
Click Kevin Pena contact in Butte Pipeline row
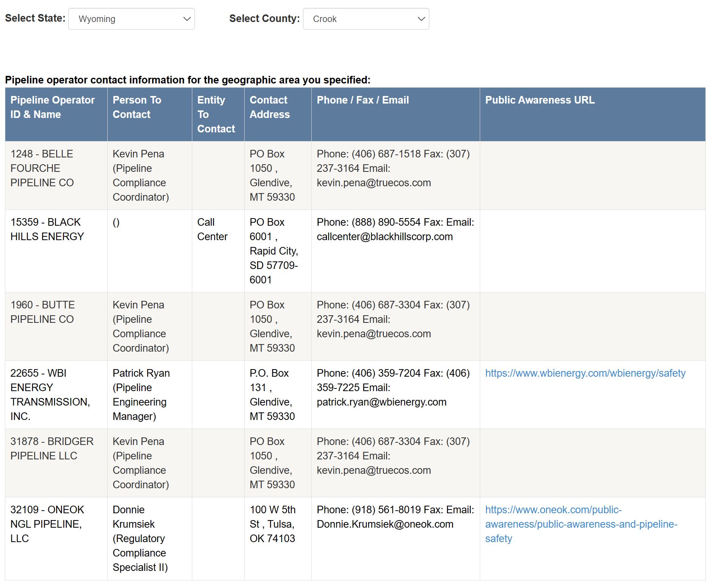point(149,327)
